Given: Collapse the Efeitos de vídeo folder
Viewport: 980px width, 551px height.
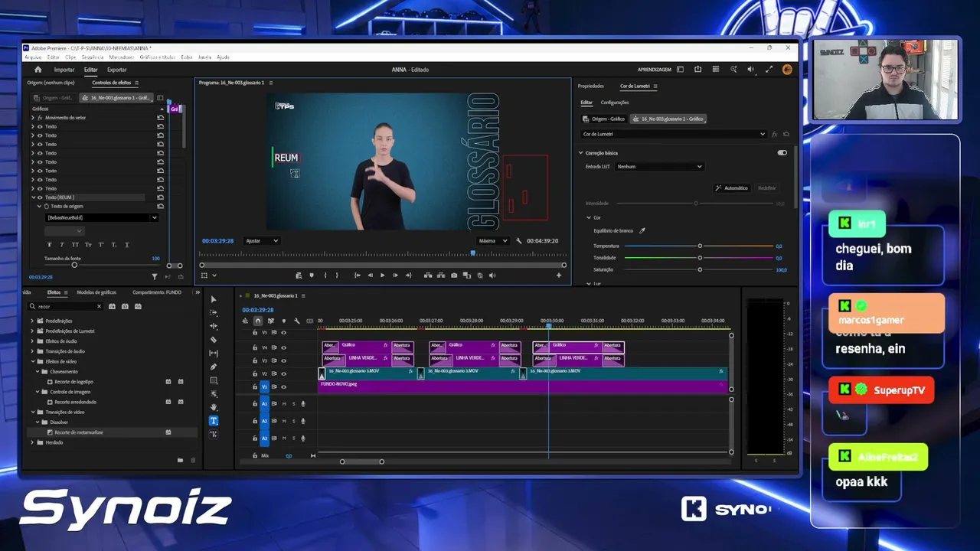Looking at the screenshot, I should (x=32, y=361).
